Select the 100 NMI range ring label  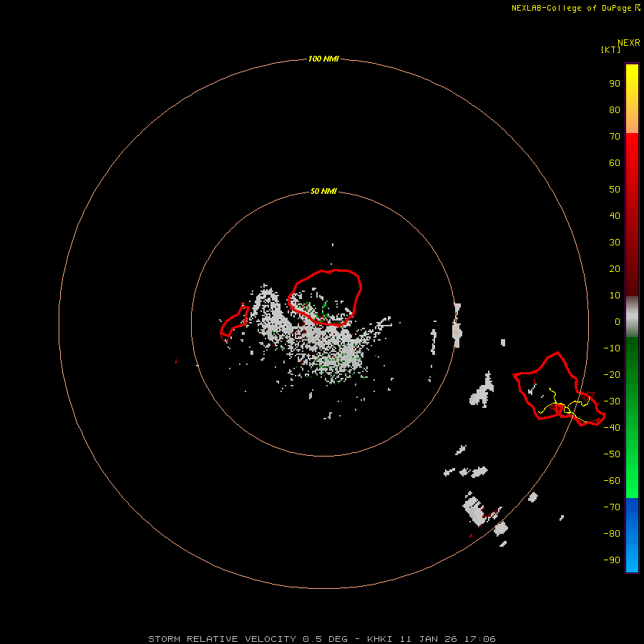(323, 59)
